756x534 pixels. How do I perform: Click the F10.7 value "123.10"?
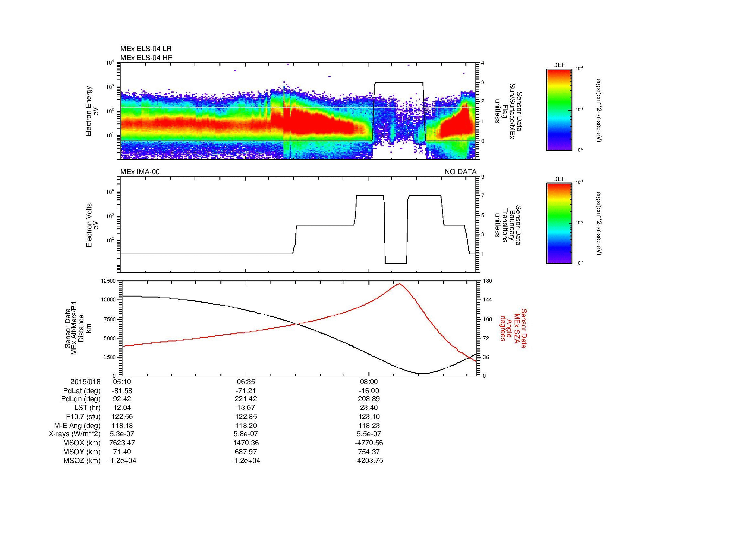pyautogui.click(x=369, y=417)
